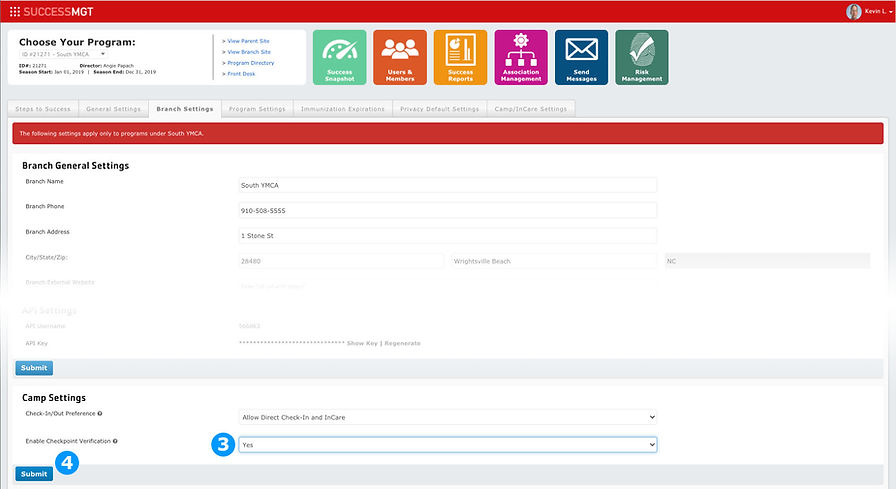Switch to Program Settings tab
This screenshot has height=489, width=896.
click(x=257, y=109)
